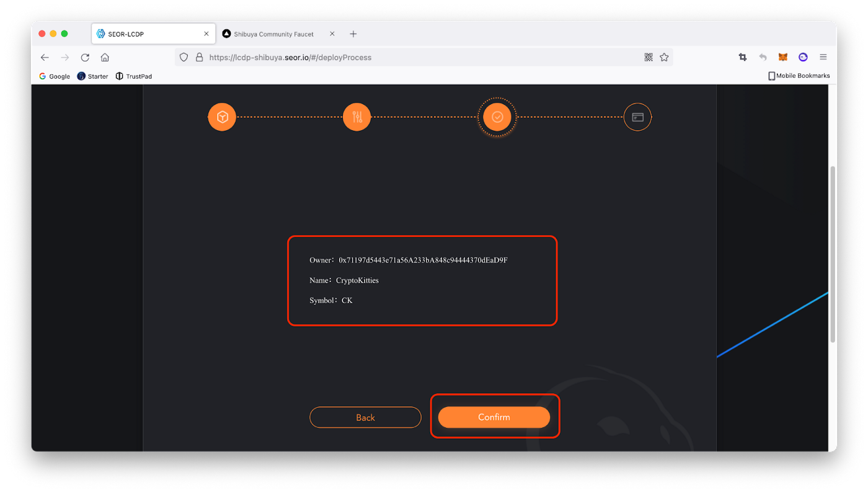Click the checkmark confirmation step icon
This screenshot has height=493, width=868.
coord(497,117)
